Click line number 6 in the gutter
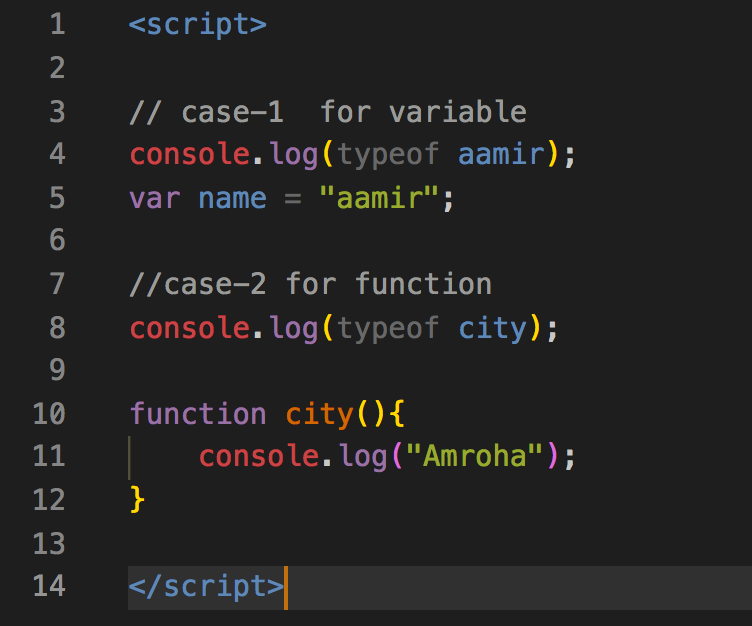The image size is (752, 626). coord(58,239)
